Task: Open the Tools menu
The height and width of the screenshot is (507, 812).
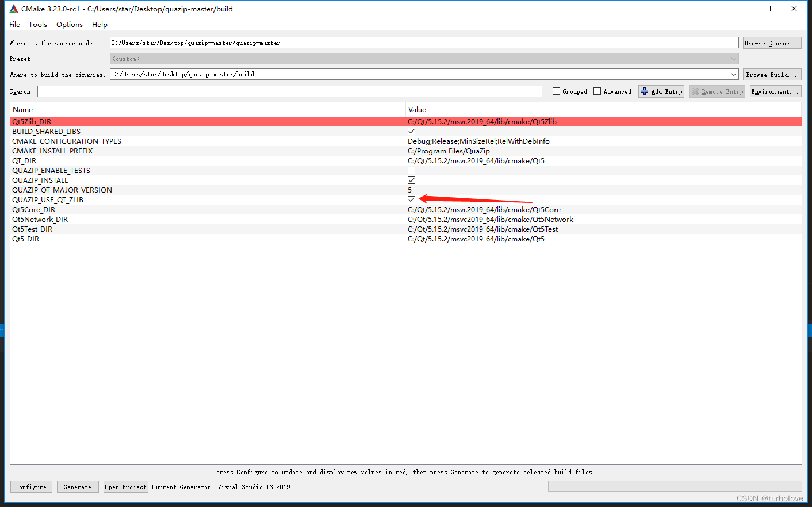Action: point(38,25)
